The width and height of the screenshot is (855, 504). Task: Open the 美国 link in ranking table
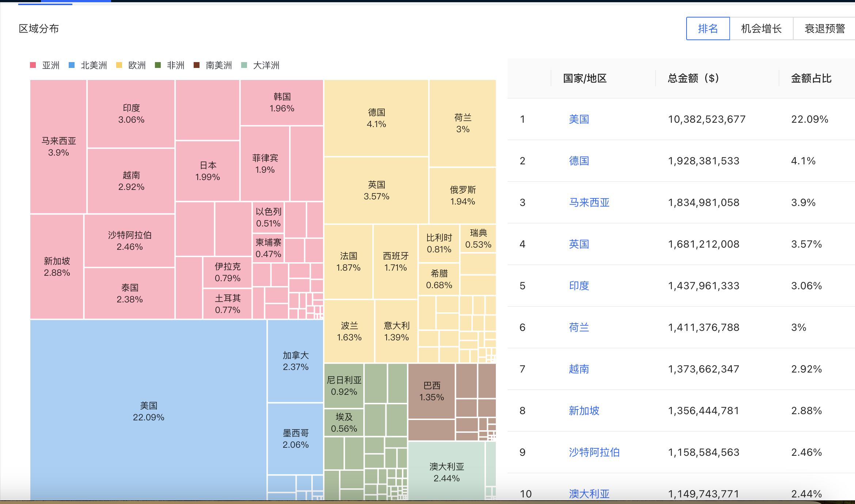click(x=579, y=119)
